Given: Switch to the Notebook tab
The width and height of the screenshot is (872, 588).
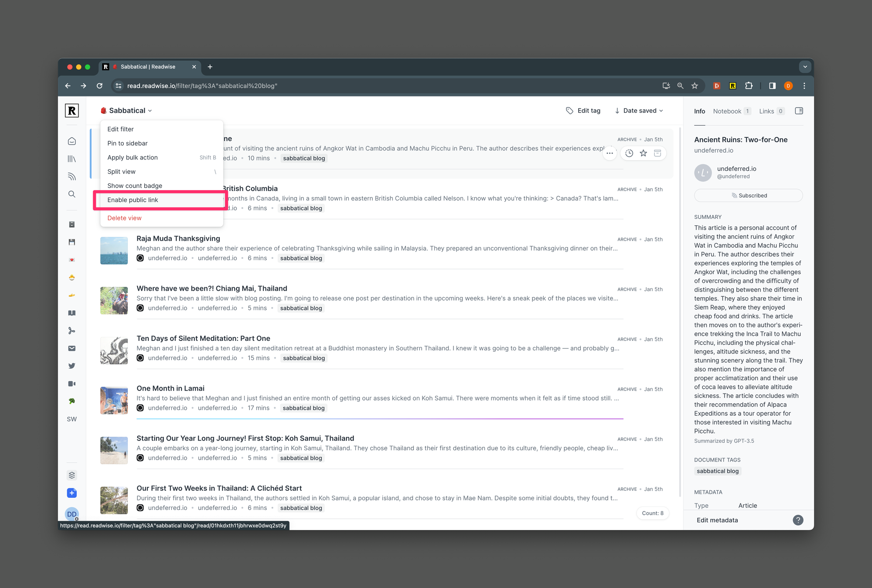Looking at the screenshot, I should (727, 111).
